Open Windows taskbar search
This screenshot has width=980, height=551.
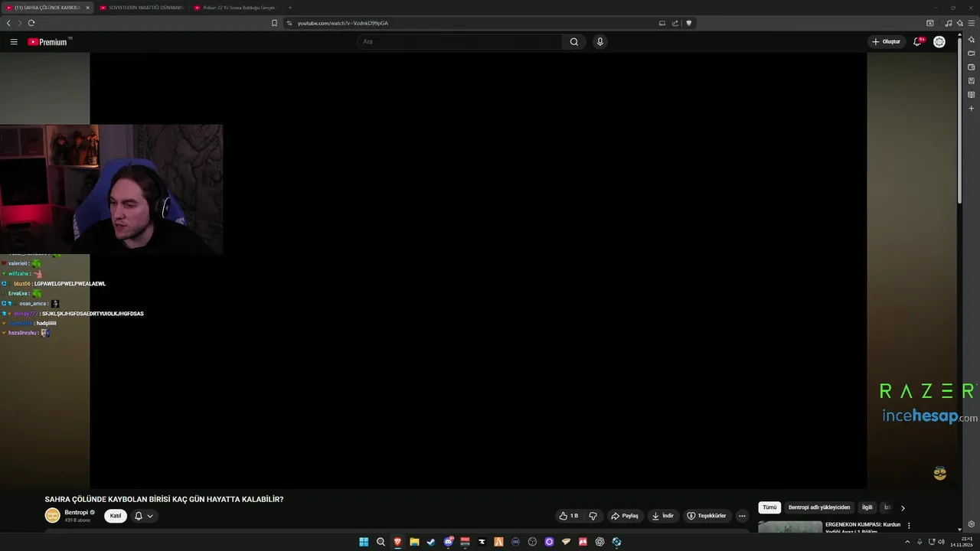[x=381, y=542]
